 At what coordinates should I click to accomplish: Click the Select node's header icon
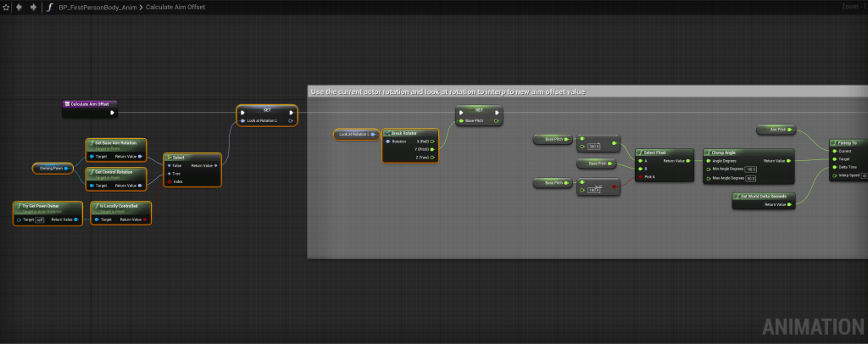tap(169, 157)
